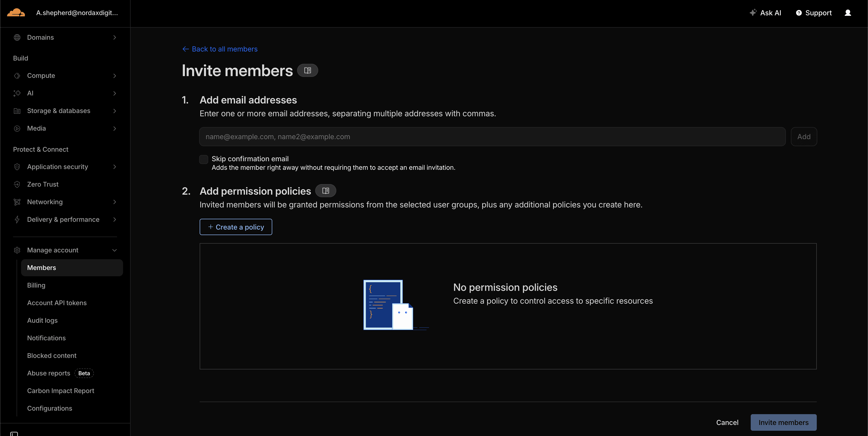Image resolution: width=868 pixels, height=436 pixels.
Task: Open the user profile icon
Action: (848, 13)
